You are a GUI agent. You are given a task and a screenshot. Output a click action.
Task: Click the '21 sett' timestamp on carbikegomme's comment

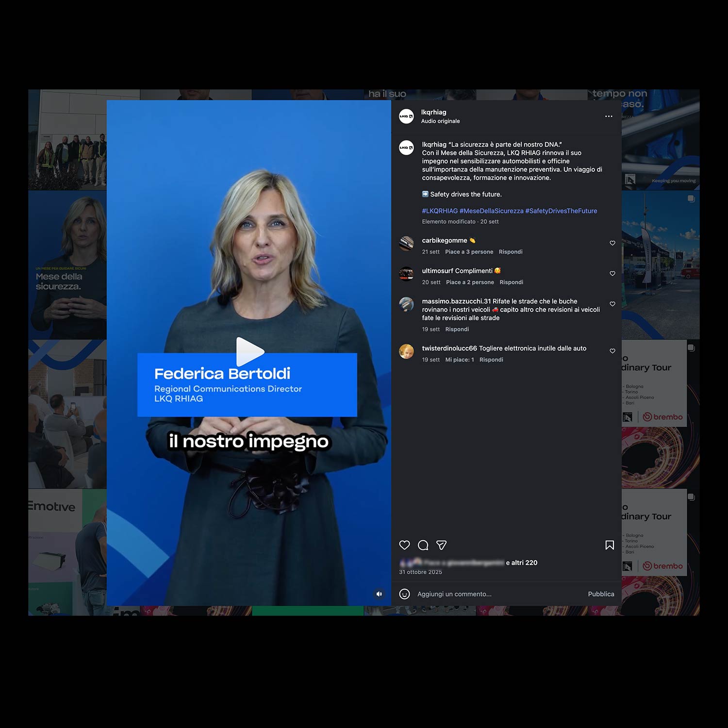431,252
